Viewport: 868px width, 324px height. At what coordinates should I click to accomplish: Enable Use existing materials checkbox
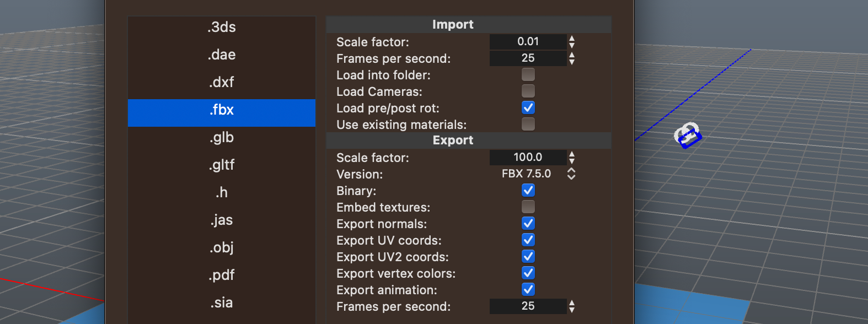click(x=528, y=124)
